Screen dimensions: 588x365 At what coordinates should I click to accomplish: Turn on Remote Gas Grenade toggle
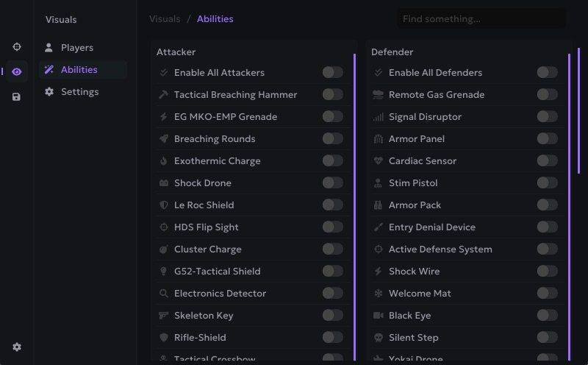(x=547, y=94)
